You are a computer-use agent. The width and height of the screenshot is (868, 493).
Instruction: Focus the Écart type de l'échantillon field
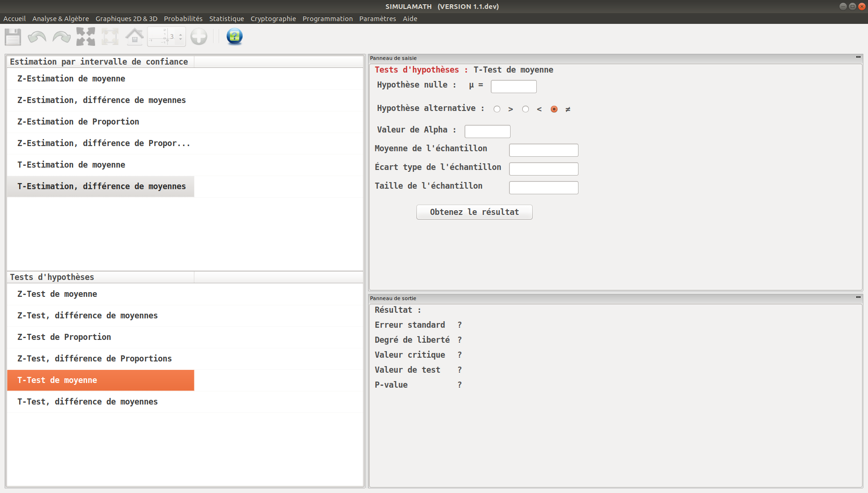click(x=543, y=169)
